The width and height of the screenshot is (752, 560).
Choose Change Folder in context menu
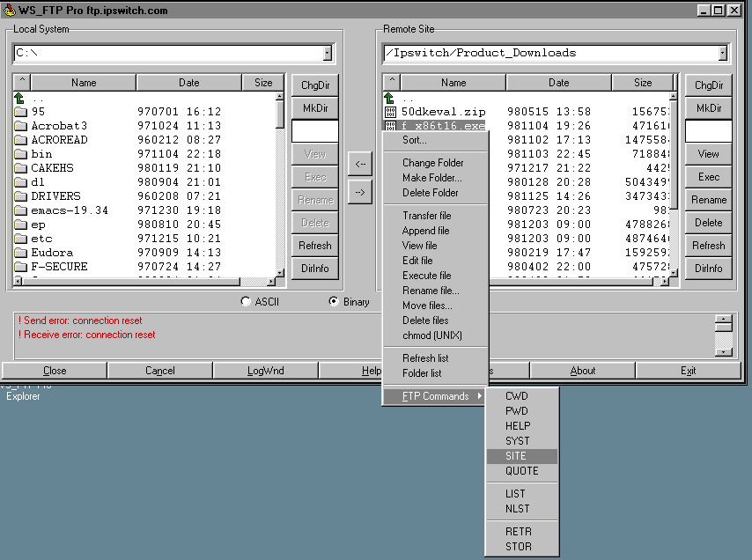click(x=436, y=163)
